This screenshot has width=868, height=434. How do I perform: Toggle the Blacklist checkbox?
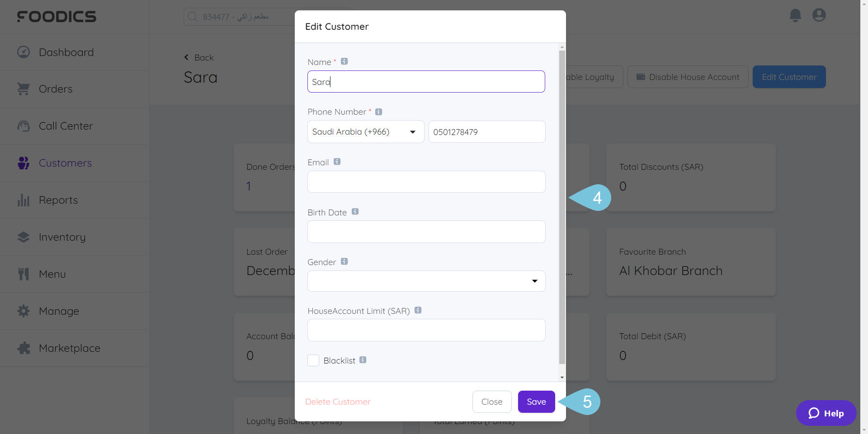(313, 360)
